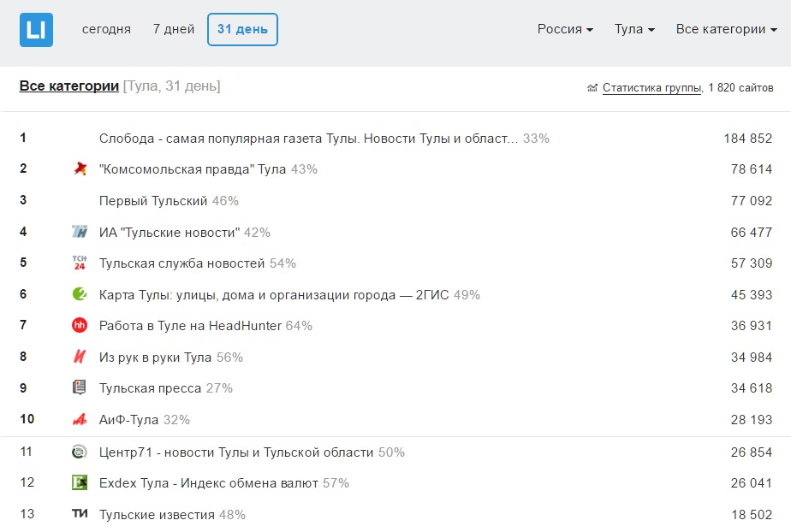Click the Exdex green favicon
The width and height of the screenshot is (791, 532).
pos(80,482)
